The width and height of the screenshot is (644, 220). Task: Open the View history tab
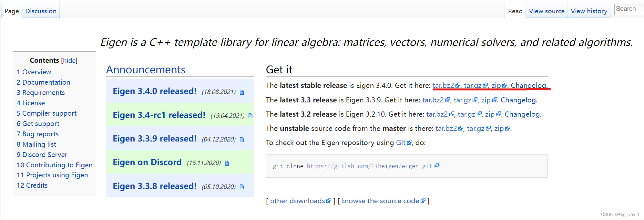(x=589, y=11)
